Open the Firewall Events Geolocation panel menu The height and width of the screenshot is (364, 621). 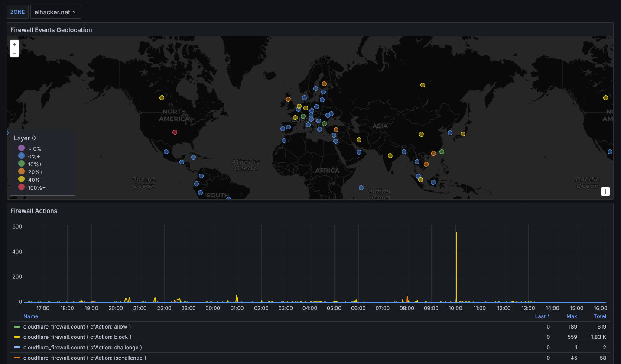coord(51,30)
